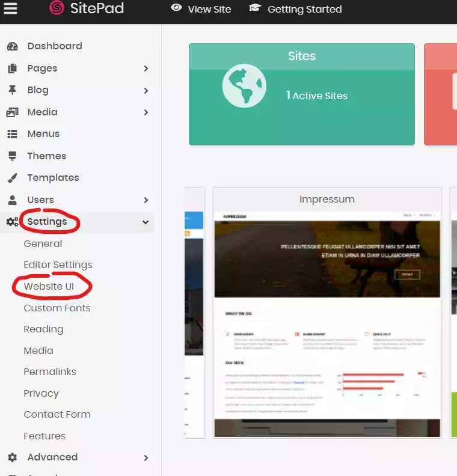This screenshot has height=476, width=457.
Task: Select the Impressum theme preview thumbnail
Action: pyautogui.click(x=327, y=324)
